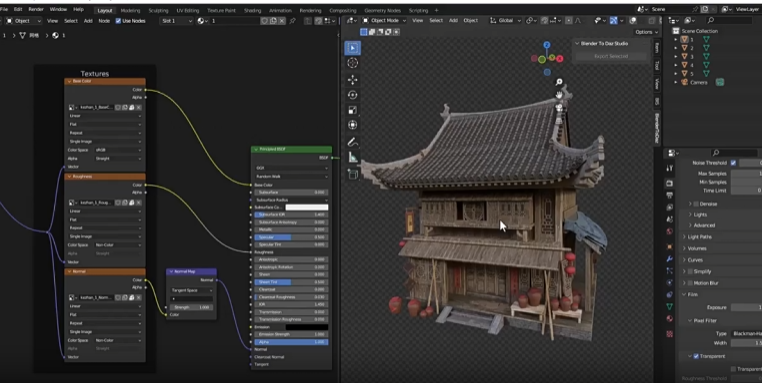762x383 pixels.
Task: Enable the Motion Blur checkbox
Action: [690, 283]
